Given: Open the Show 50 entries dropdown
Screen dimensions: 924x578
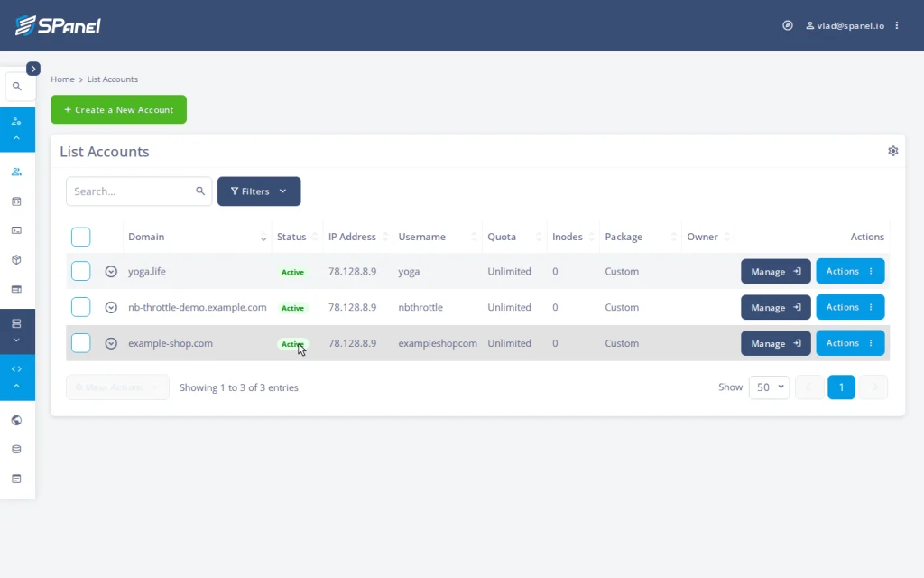Looking at the screenshot, I should pos(769,387).
